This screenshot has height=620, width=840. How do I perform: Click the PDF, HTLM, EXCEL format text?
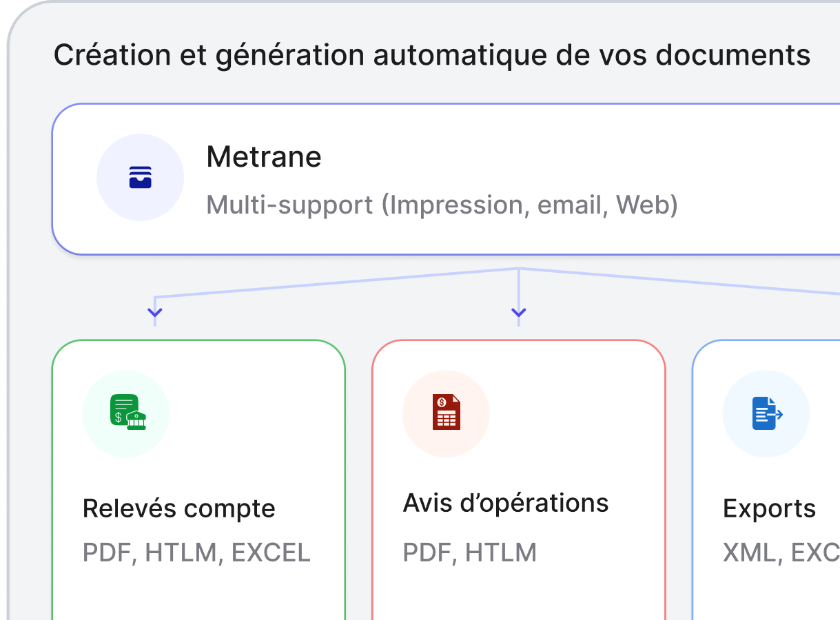[x=196, y=552]
